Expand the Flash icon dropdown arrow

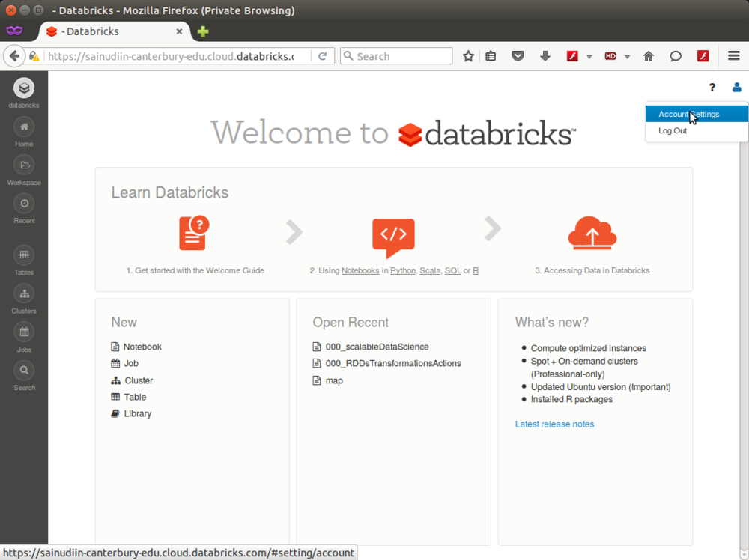[x=589, y=57]
